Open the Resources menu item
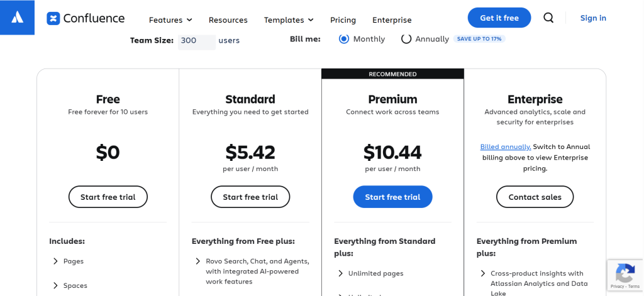Image resolution: width=644 pixels, height=296 pixels. [228, 20]
